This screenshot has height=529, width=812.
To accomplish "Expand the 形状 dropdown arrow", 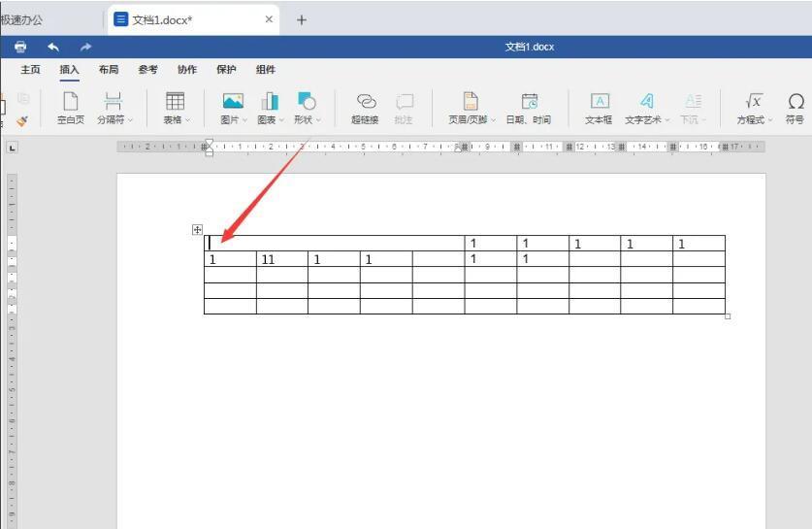I will tap(318, 120).
